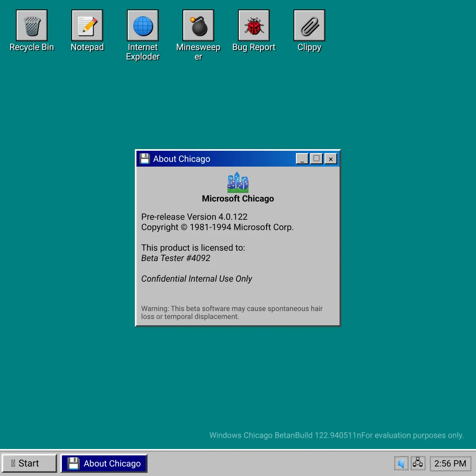Minimize the About Chicago window
Image resolution: width=476 pixels, height=476 pixels.
[302, 159]
